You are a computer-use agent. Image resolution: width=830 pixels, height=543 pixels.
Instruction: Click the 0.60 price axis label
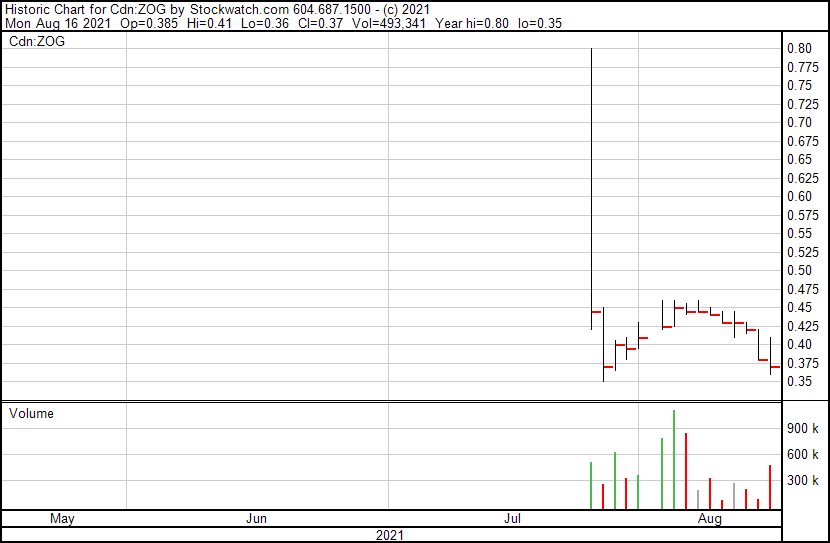point(799,196)
